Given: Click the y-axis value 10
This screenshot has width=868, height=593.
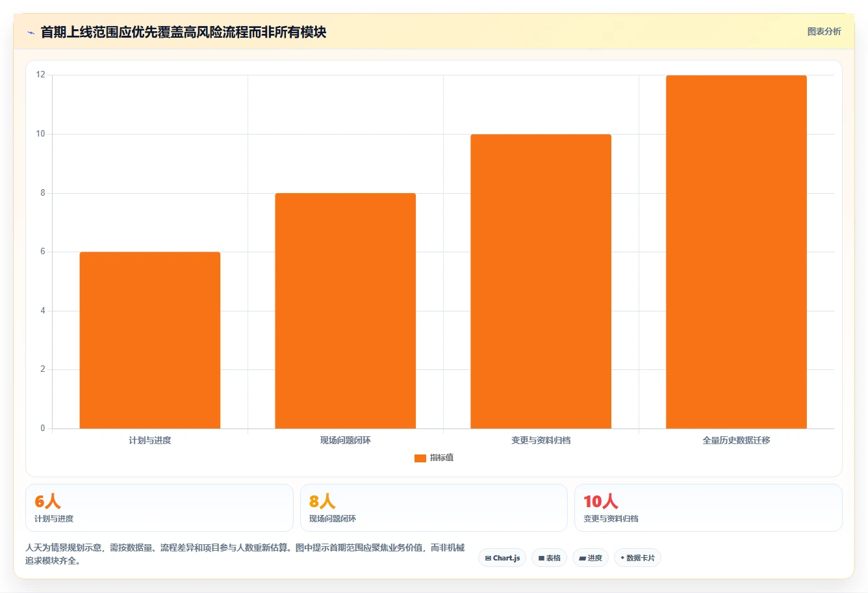Looking at the screenshot, I should pos(41,134).
